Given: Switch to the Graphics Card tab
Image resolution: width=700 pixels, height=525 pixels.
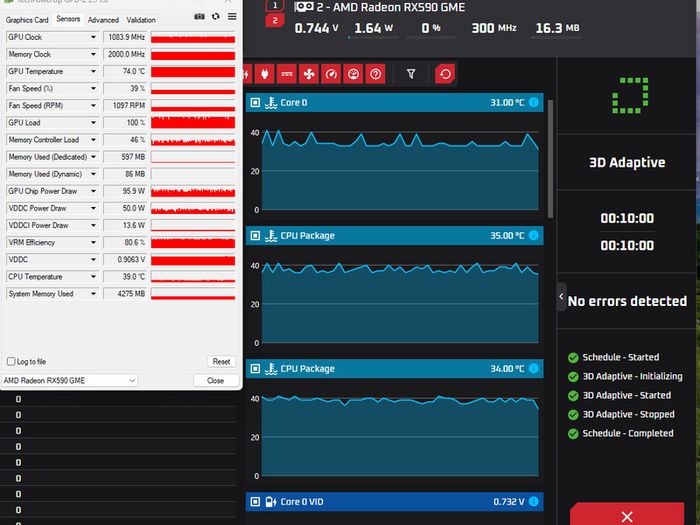Looking at the screenshot, I should coord(27,20).
